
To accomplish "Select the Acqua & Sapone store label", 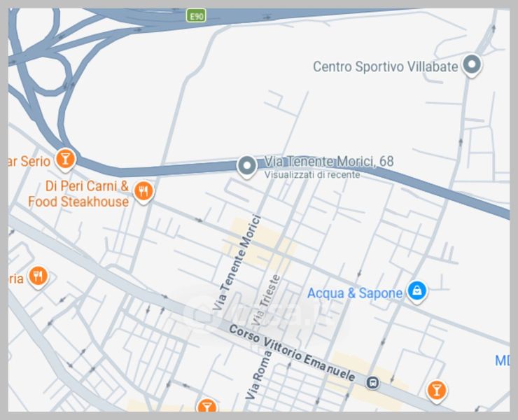I will tap(355, 293).
